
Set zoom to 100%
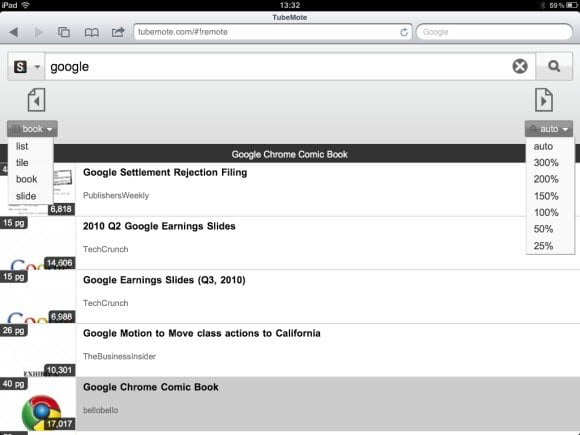point(546,213)
